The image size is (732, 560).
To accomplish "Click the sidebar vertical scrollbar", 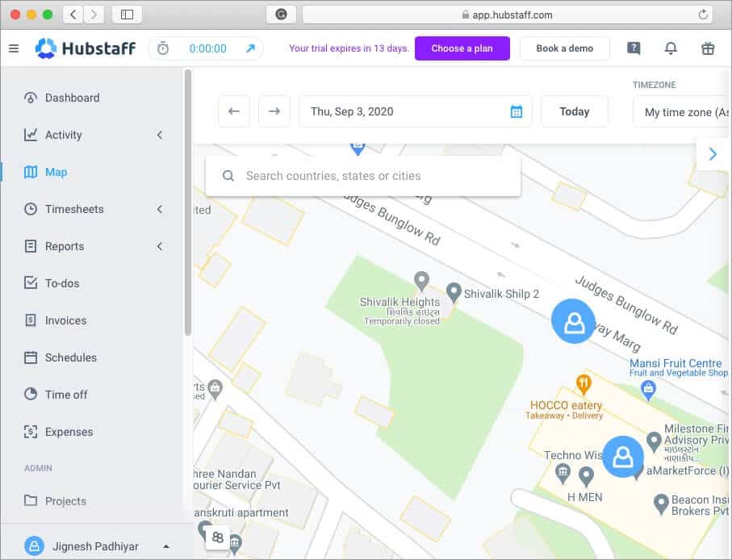I will coord(188,202).
